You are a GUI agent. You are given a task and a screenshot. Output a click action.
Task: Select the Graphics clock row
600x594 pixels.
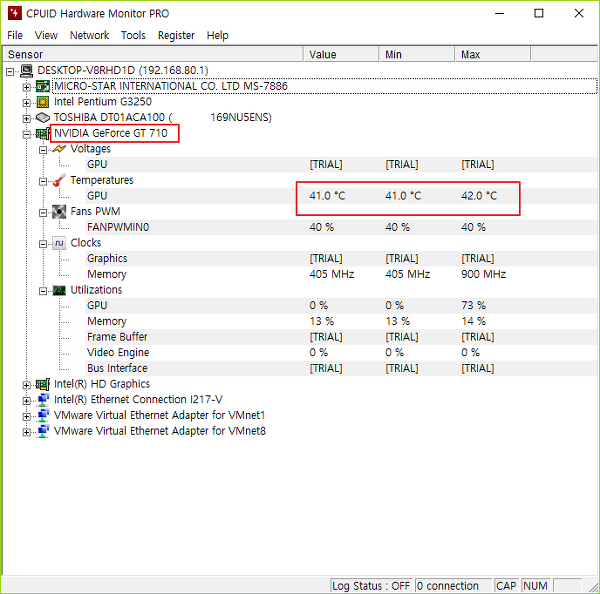(x=341, y=259)
